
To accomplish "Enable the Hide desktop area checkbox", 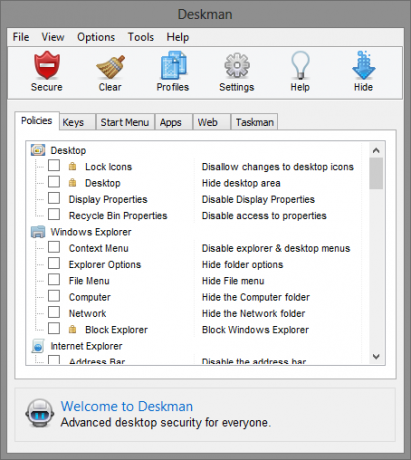I will tap(54, 182).
